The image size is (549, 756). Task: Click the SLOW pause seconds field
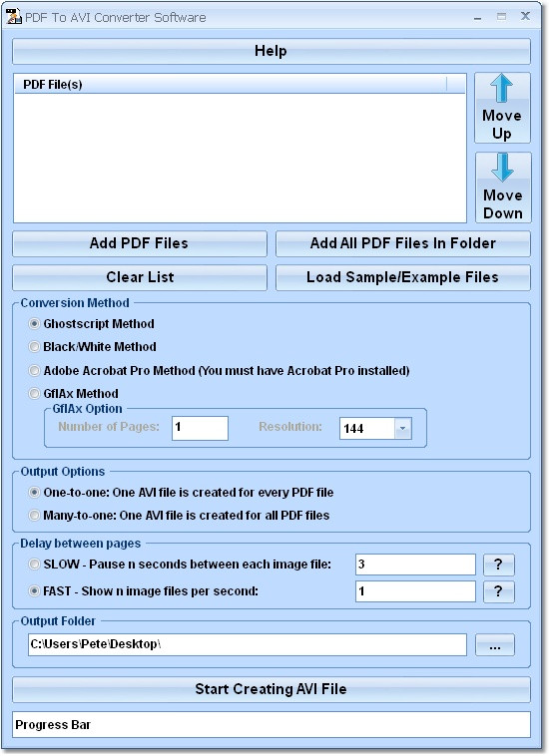tap(415, 565)
